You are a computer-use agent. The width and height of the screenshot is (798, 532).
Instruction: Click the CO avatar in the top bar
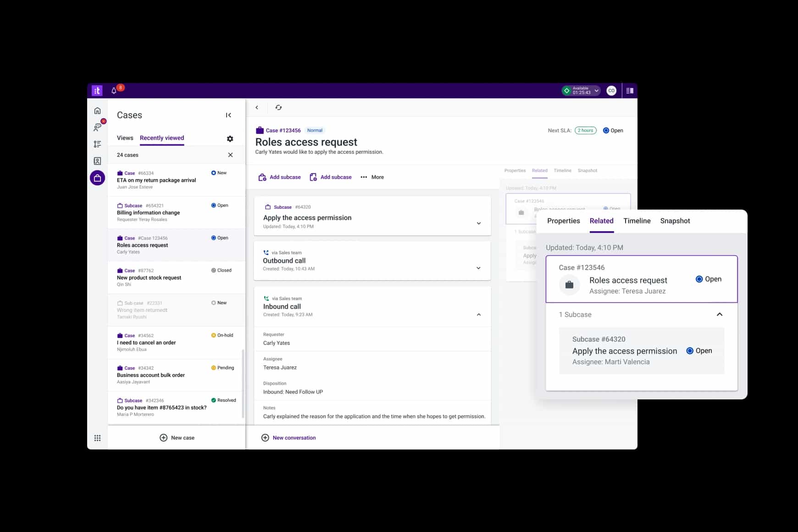[611, 90]
